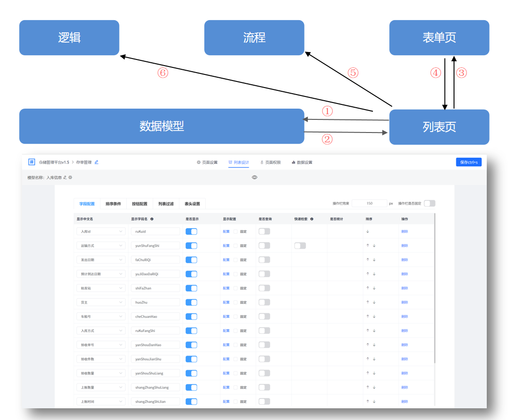The image size is (513, 420).
Task: Click the ruKuid field name input
Action: pyautogui.click(x=156, y=231)
